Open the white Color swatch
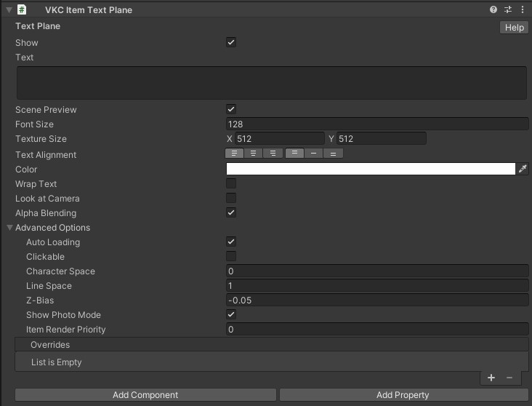This screenshot has width=532, height=406. 371,169
